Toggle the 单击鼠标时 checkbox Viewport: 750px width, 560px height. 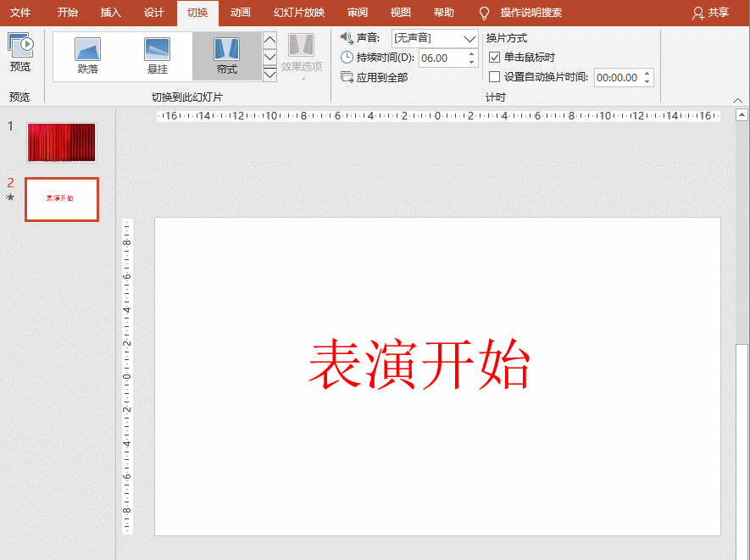[x=495, y=58]
